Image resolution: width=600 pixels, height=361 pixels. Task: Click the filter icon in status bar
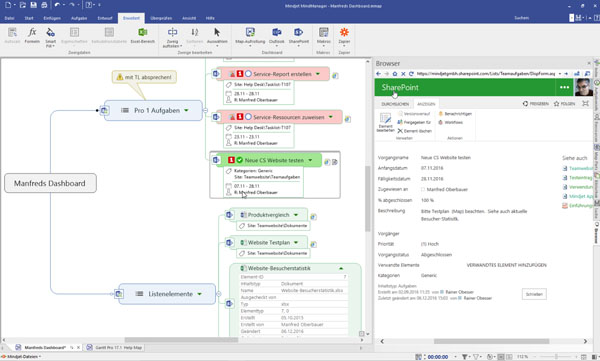coord(464,357)
